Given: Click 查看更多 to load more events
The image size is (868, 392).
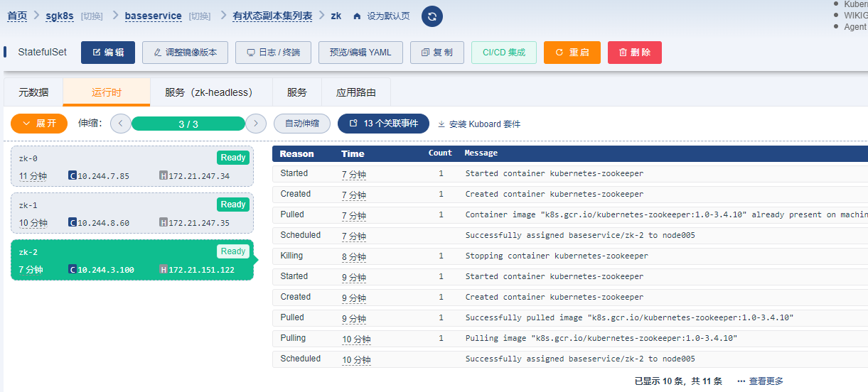Looking at the screenshot, I should [x=761, y=381].
